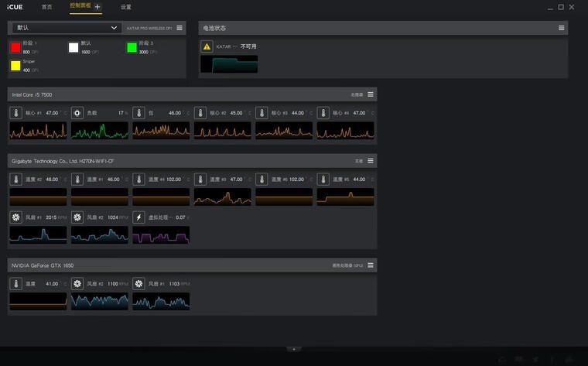This screenshot has height=366, width=588.
Task: Click the motherboard fan #1 RPM graph
Action: (38, 234)
